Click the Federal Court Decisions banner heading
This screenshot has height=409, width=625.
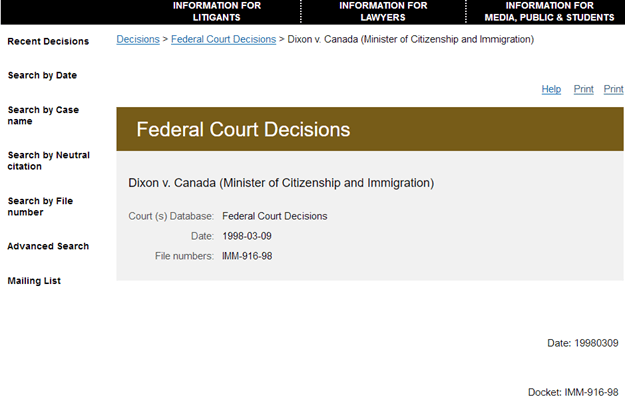(x=243, y=129)
